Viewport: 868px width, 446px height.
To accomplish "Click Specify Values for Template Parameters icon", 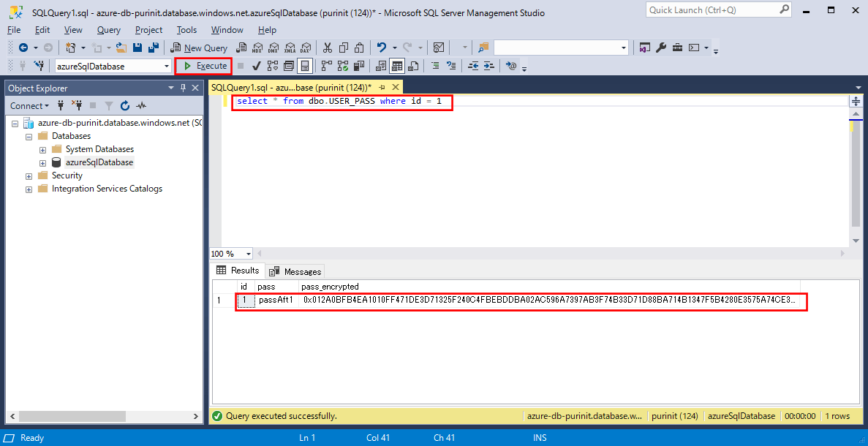I will pos(511,66).
